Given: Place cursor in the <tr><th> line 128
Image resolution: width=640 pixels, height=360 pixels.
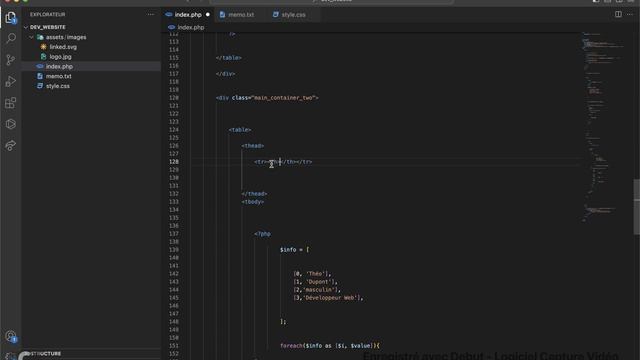Looking at the screenshot, I should coord(283,162).
